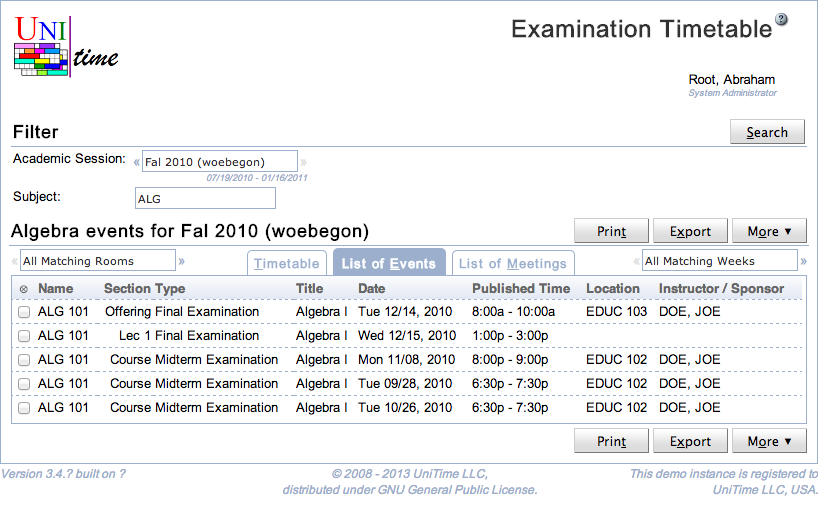Viewport: 818px width, 506px height.
Task: Click the System Administrator role link
Action: point(732,93)
